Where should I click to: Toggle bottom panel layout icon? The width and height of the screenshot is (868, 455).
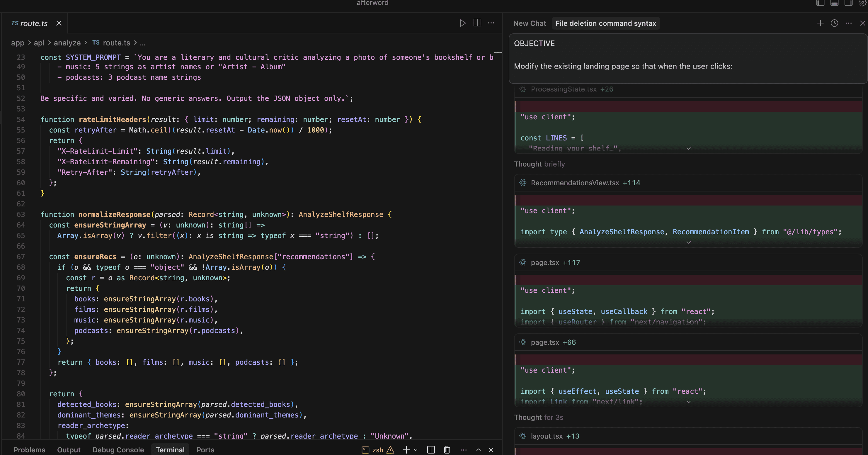(x=834, y=3)
